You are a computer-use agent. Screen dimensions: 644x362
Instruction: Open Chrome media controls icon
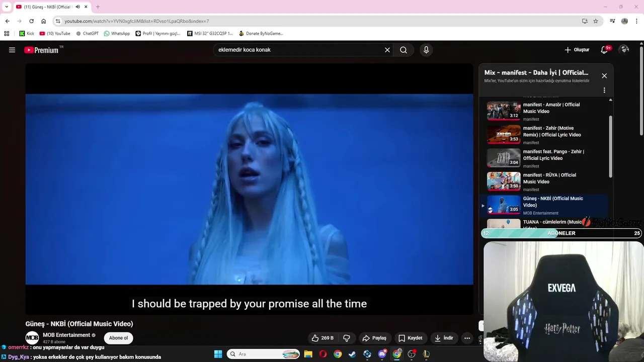[612, 21]
